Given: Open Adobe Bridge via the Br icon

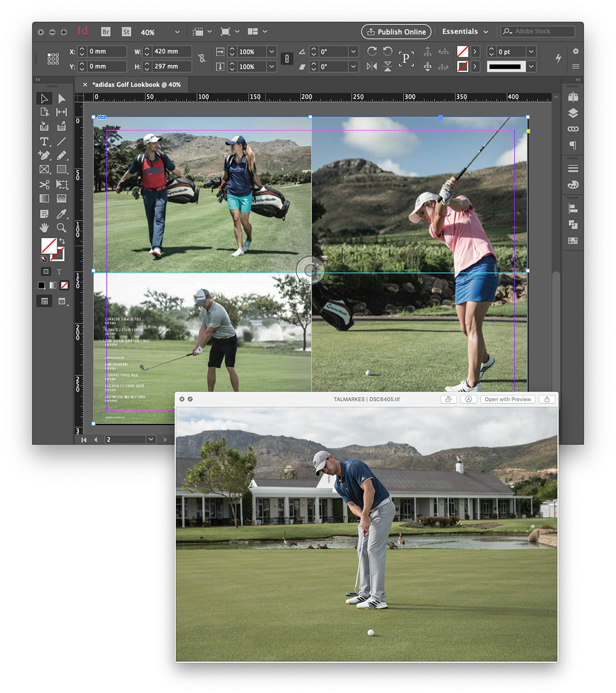Looking at the screenshot, I should (x=106, y=32).
